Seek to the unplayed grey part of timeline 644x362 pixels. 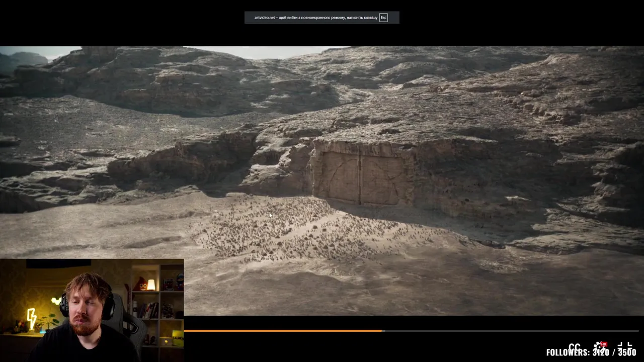click(510, 331)
